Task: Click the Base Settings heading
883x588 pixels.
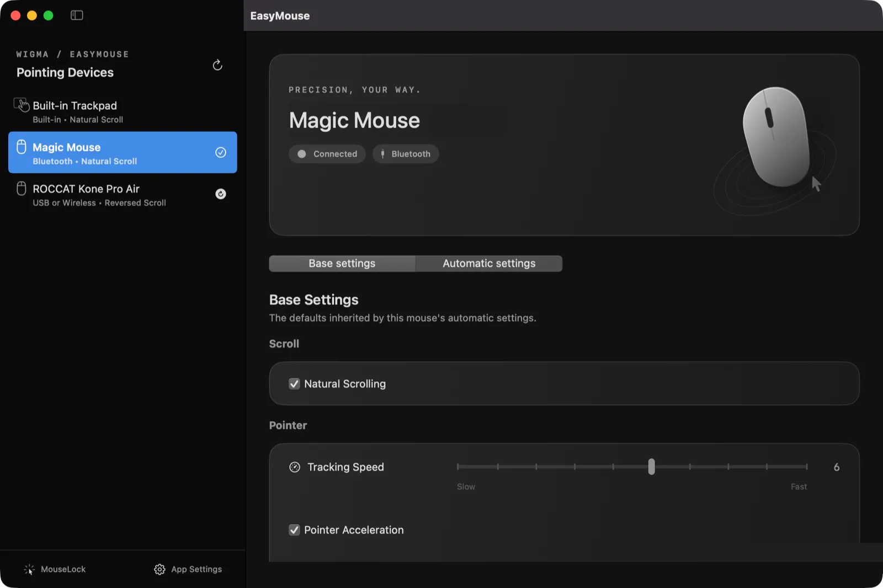Action: coord(313,300)
